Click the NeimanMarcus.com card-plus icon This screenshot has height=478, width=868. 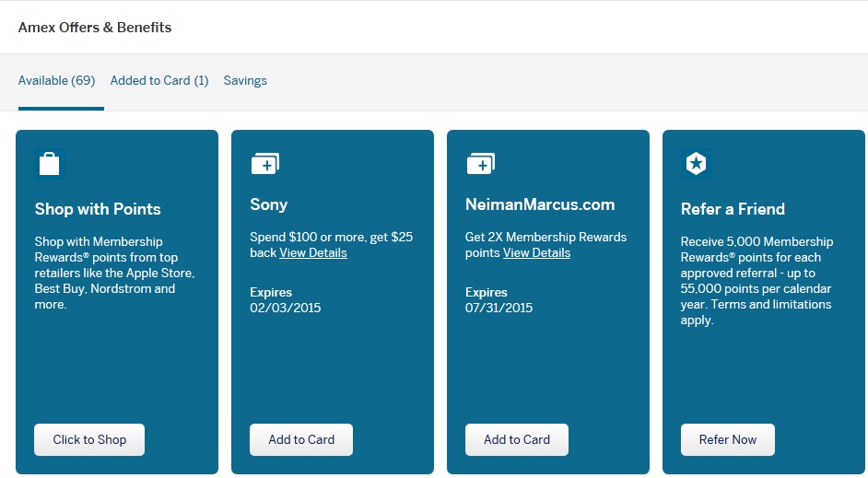pos(480,163)
